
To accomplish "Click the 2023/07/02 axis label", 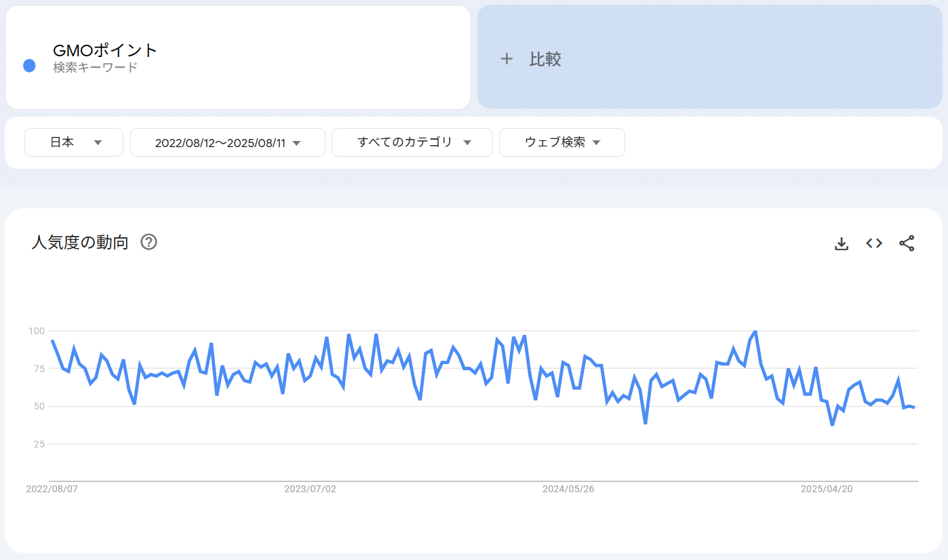I will pyautogui.click(x=310, y=489).
